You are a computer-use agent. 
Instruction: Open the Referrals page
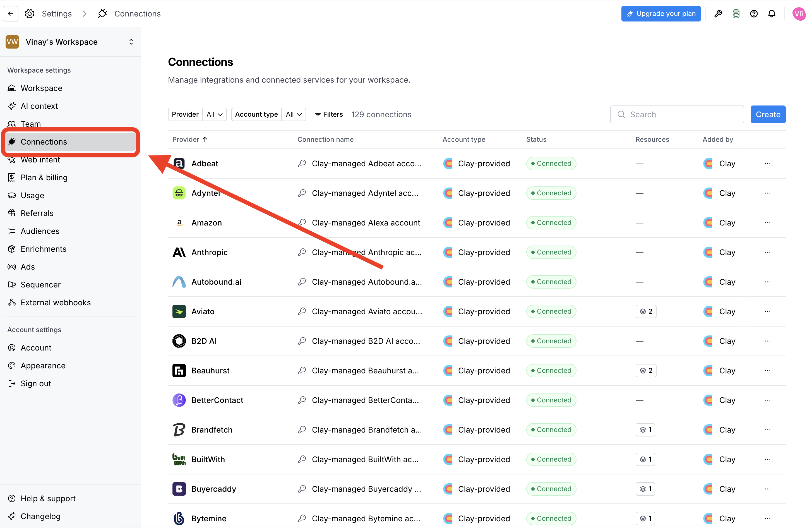click(x=70, y=213)
